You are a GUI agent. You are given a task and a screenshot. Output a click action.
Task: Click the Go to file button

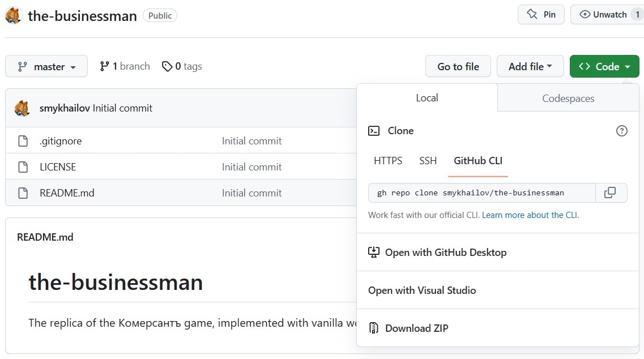tap(458, 66)
